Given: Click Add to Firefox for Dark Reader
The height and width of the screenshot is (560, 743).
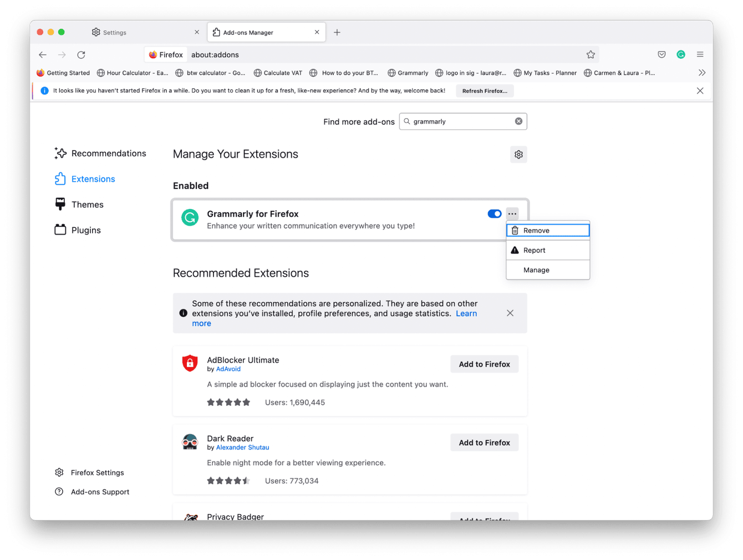Looking at the screenshot, I should 484,442.
